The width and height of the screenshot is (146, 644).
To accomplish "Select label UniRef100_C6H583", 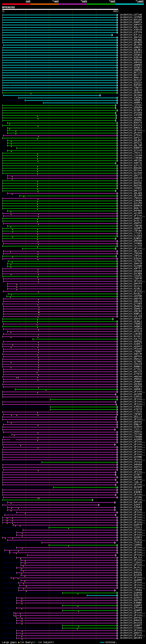I will (x=131, y=545).
